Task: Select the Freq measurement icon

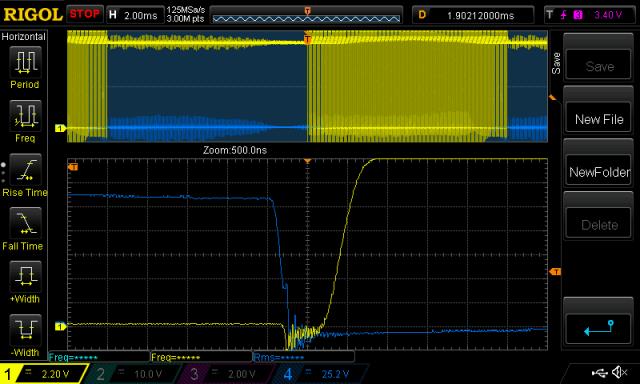Action: [x=25, y=115]
